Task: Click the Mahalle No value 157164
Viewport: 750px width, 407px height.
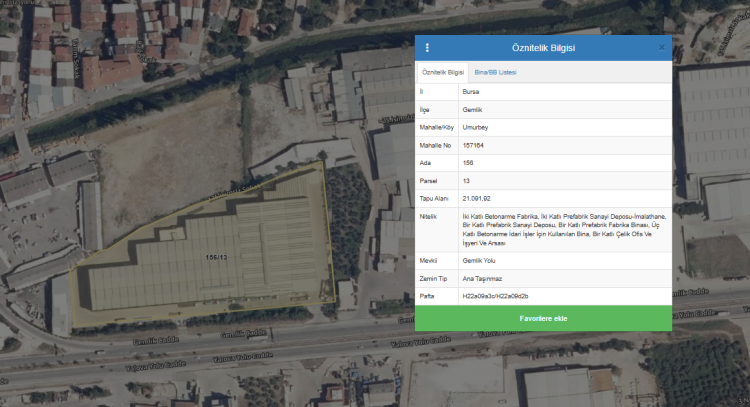Action: (474, 145)
